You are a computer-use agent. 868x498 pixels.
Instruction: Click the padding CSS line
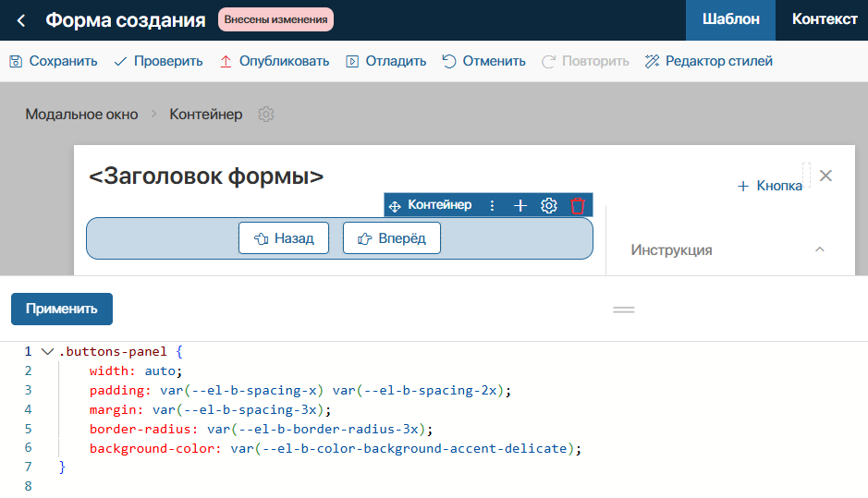point(300,390)
